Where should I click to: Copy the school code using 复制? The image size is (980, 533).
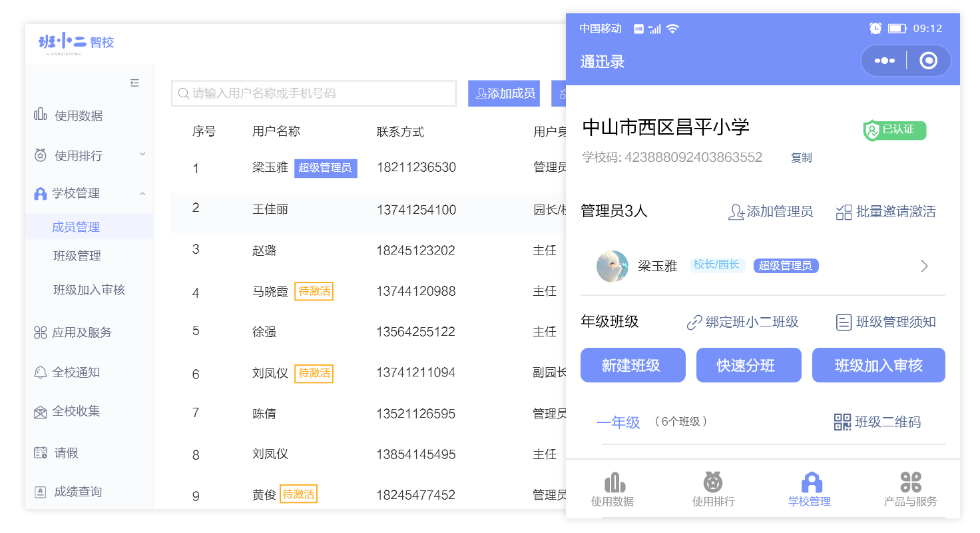click(x=801, y=158)
